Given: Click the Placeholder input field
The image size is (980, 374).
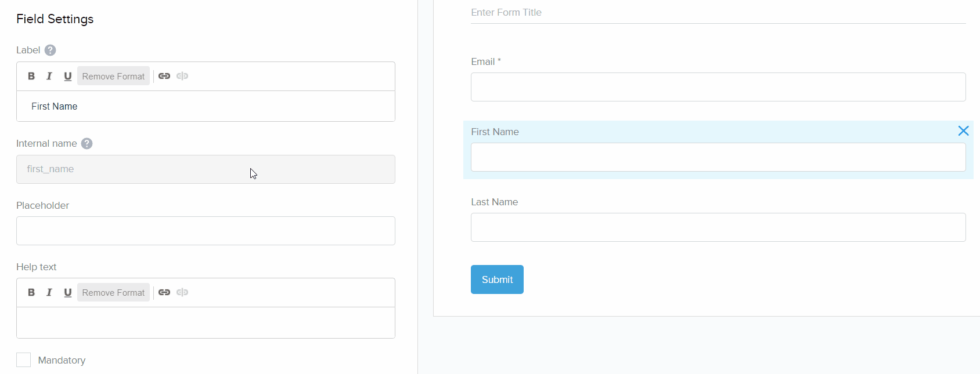Looking at the screenshot, I should pyautogui.click(x=206, y=231).
